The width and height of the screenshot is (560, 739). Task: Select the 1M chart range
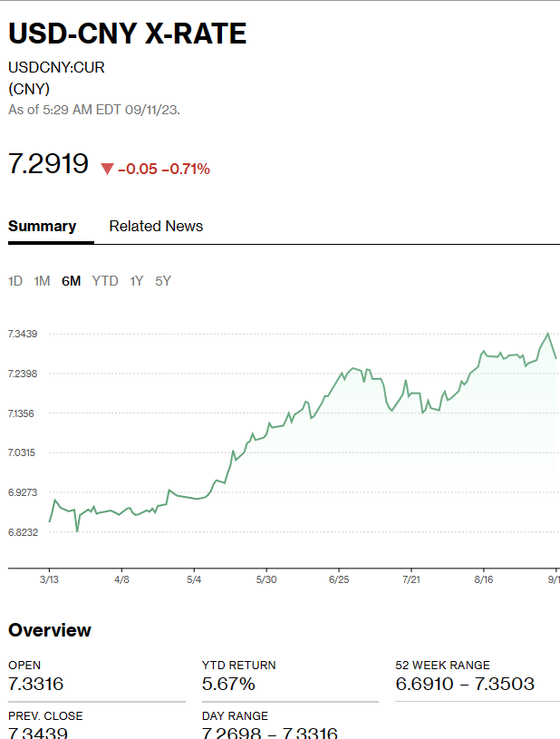(42, 281)
